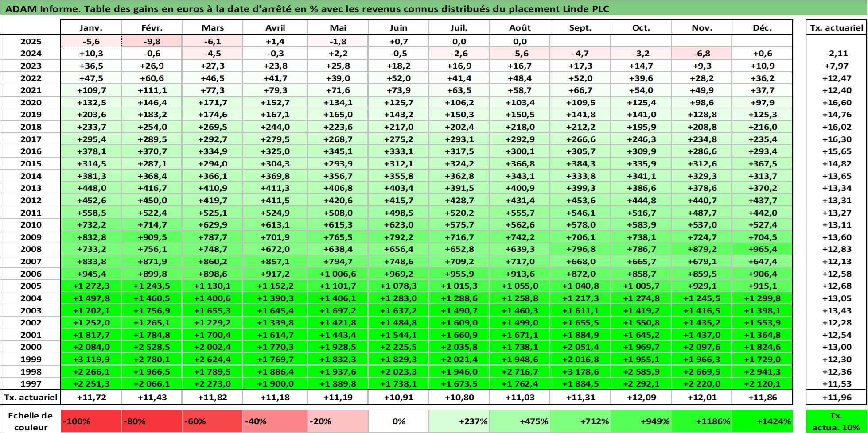Select the Mars column header
This screenshot has width=868, height=433.
tap(213, 27)
